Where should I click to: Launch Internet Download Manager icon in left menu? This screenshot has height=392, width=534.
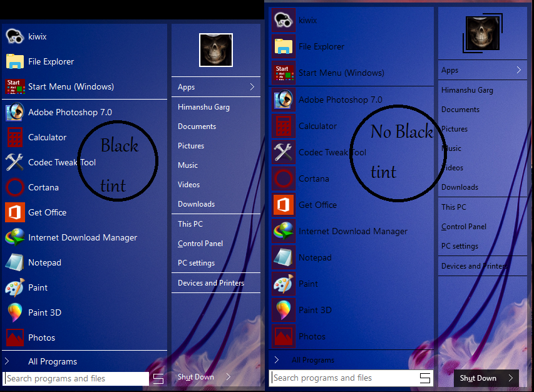[14, 237]
